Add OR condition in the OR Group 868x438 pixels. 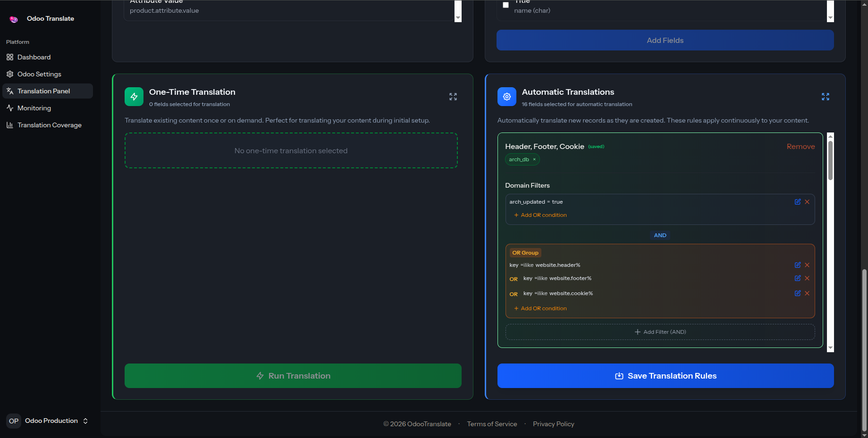tap(540, 308)
